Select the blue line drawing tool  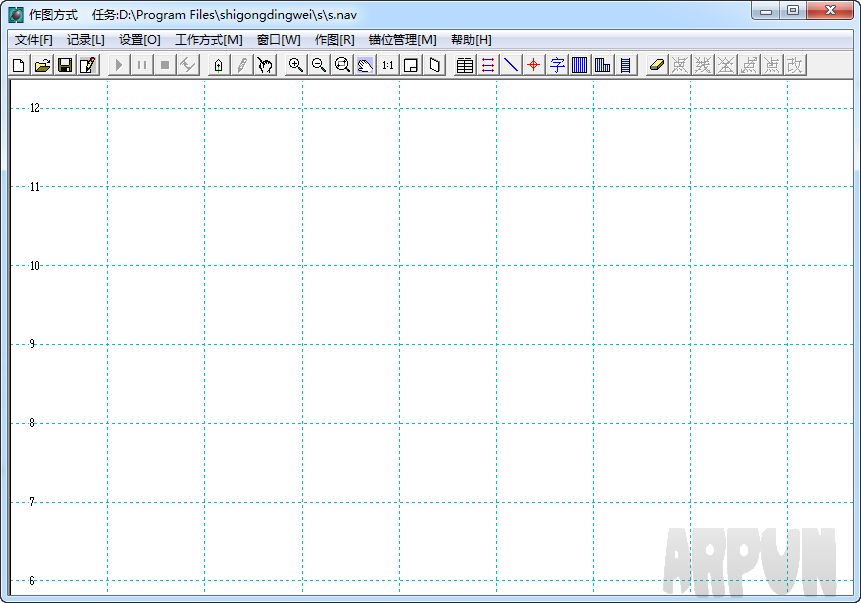pyautogui.click(x=511, y=65)
